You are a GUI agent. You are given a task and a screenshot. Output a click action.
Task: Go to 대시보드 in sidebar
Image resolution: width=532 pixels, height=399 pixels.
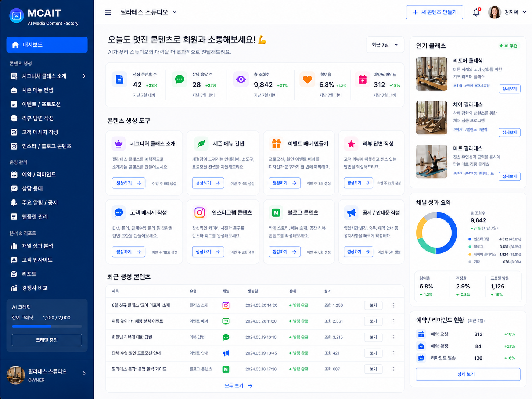(47, 44)
